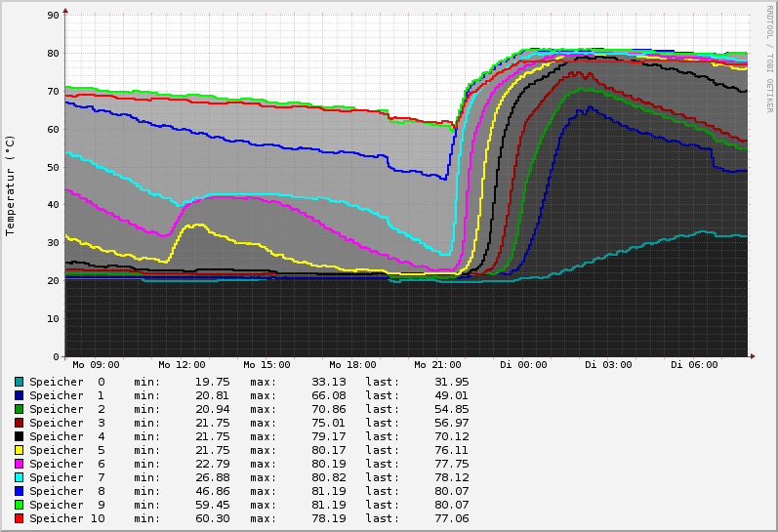Click the black Speicher 4 legend swatch
Screen dimensions: 778x532
click(19, 436)
